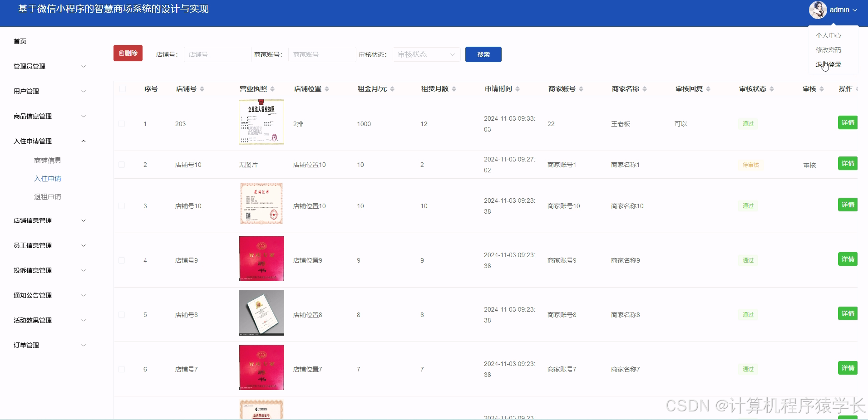Click the 店铺号 search input field
This screenshot has height=420, width=868.
point(217,54)
